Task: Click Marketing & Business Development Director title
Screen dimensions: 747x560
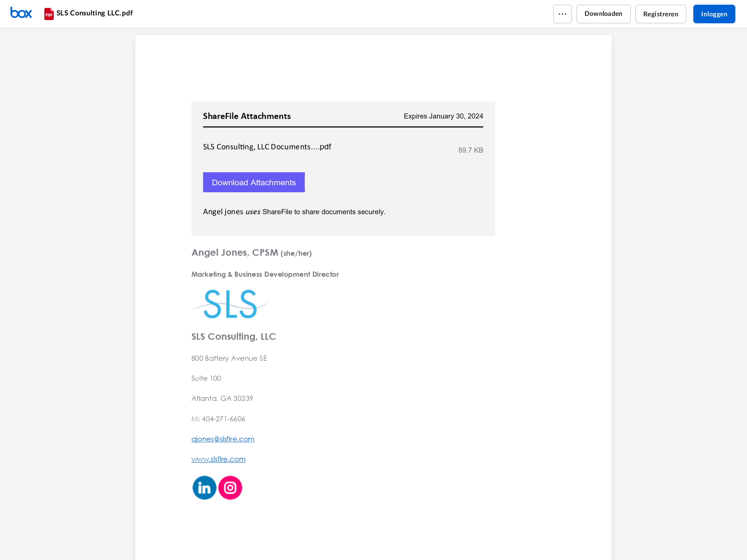Action: pos(265,274)
